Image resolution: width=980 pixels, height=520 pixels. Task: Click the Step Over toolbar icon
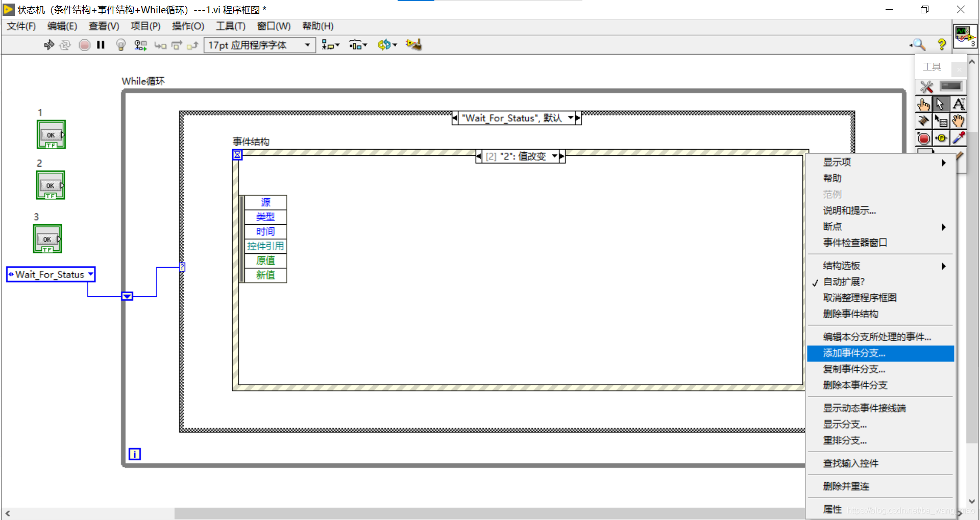[177, 45]
